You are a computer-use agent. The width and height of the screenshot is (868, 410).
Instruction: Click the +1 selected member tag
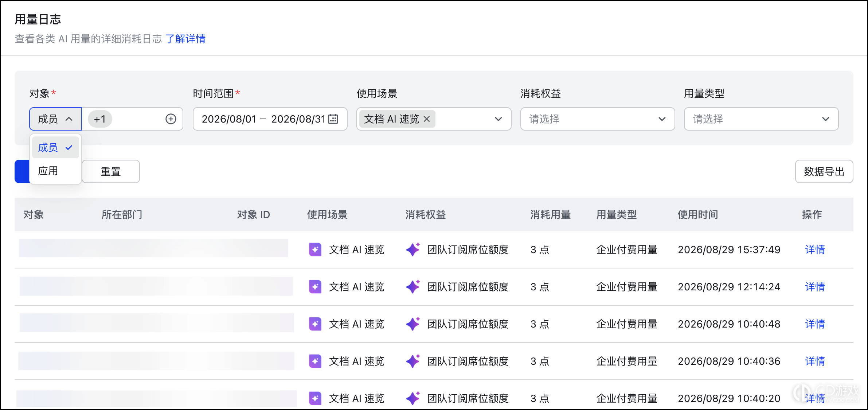pos(100,119)
